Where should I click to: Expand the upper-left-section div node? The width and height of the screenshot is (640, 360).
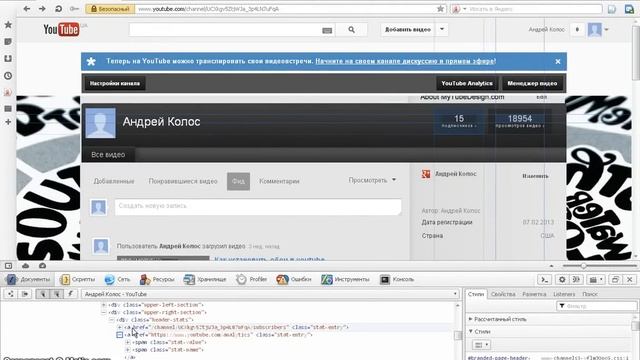pos(104,305)
